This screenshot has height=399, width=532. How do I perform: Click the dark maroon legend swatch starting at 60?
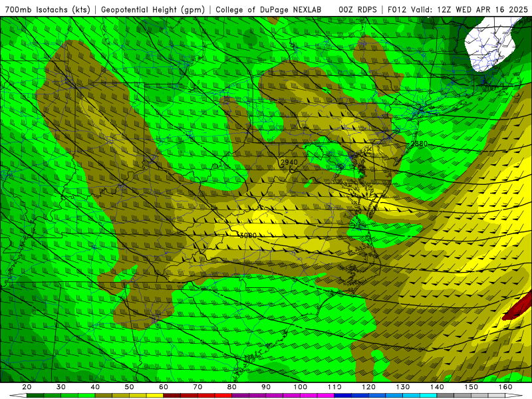click(172, 396)
